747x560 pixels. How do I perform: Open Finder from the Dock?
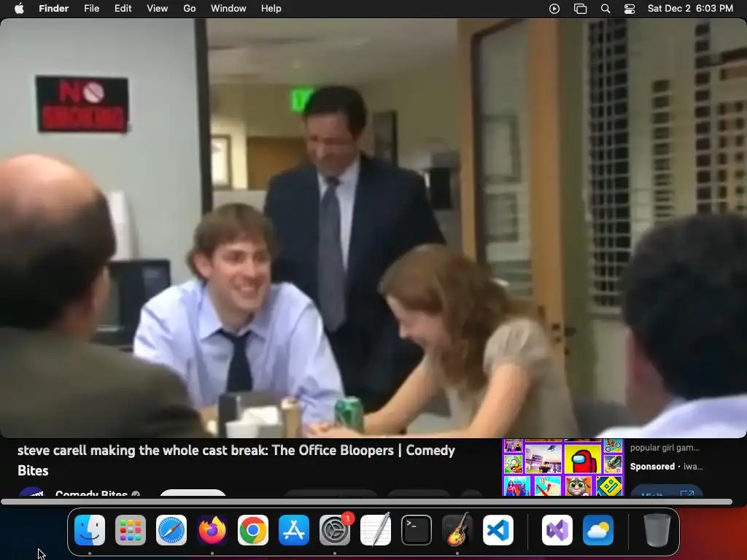[x=90, y=530]
